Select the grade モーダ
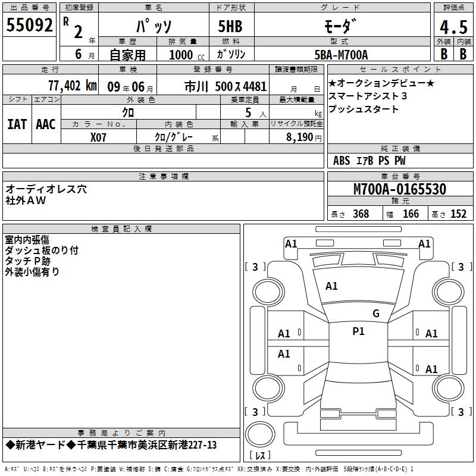 (x=340, y=26)
